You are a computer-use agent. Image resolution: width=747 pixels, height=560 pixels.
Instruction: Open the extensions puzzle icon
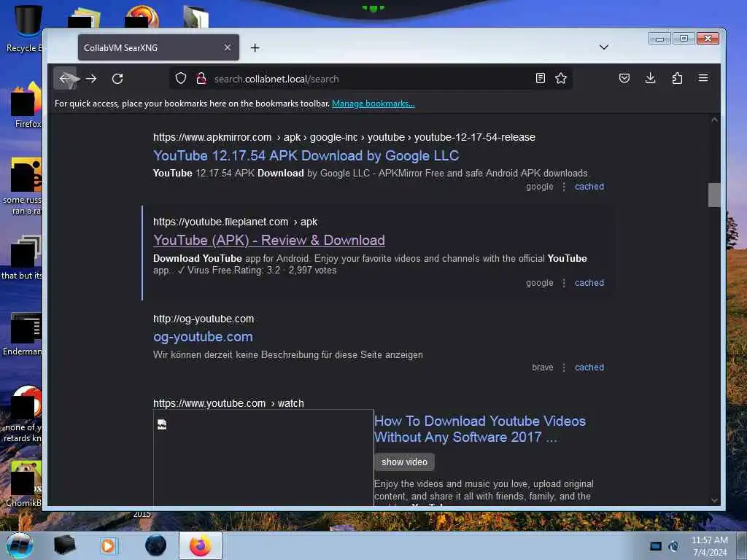tap(677, 78)
